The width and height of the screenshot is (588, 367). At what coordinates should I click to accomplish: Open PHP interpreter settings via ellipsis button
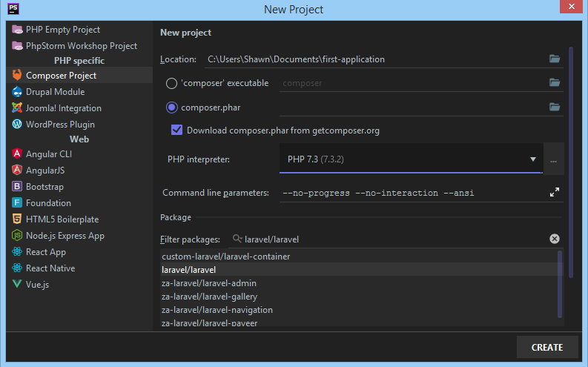point(553,159)
